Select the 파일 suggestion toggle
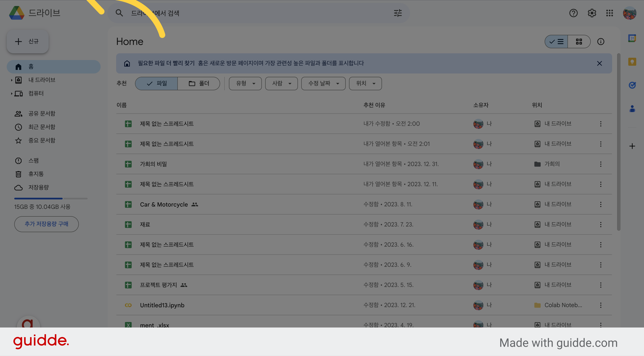 click(x=157, y=83)
